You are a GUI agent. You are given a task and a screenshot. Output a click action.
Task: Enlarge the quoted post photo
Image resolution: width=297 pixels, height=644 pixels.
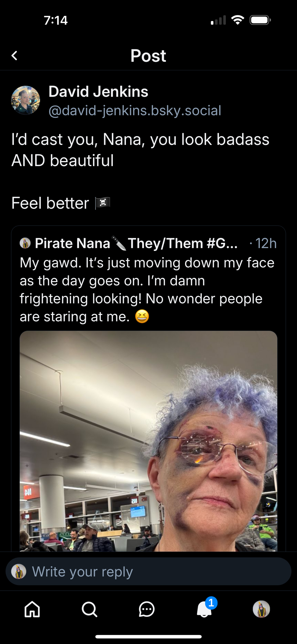click(x=148, y=441)
